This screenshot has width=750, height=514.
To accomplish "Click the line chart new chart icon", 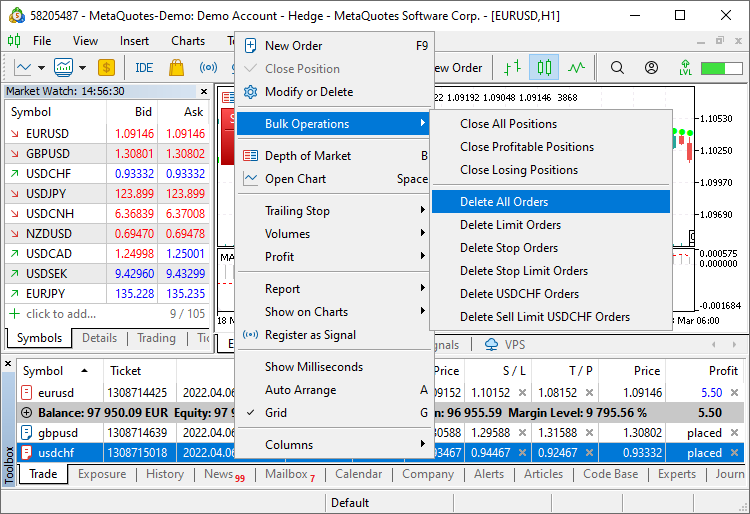I will coord(22,67).
